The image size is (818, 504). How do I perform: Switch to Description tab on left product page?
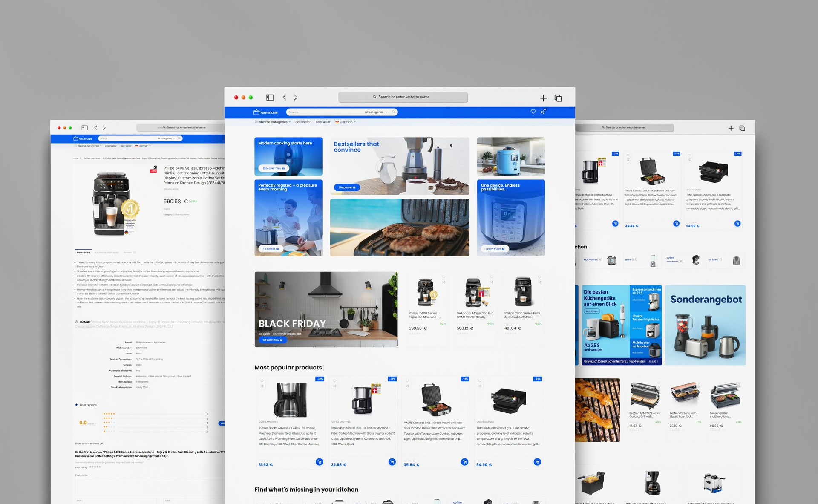(x=84, y=253)
